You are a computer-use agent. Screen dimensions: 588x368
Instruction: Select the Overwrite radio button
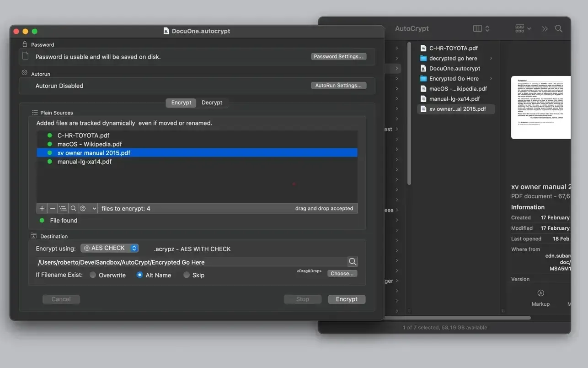pyautogui.click(x=93, y=275)
